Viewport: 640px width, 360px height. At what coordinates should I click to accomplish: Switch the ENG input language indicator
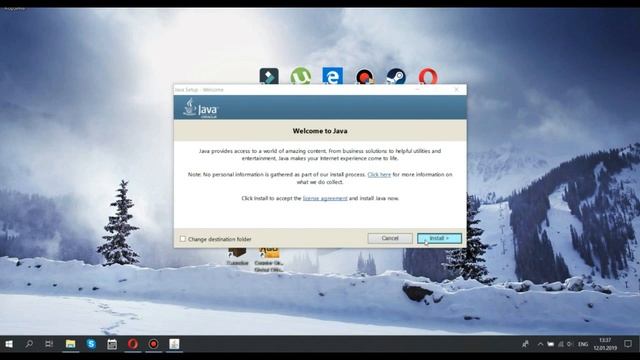point(583,344)
